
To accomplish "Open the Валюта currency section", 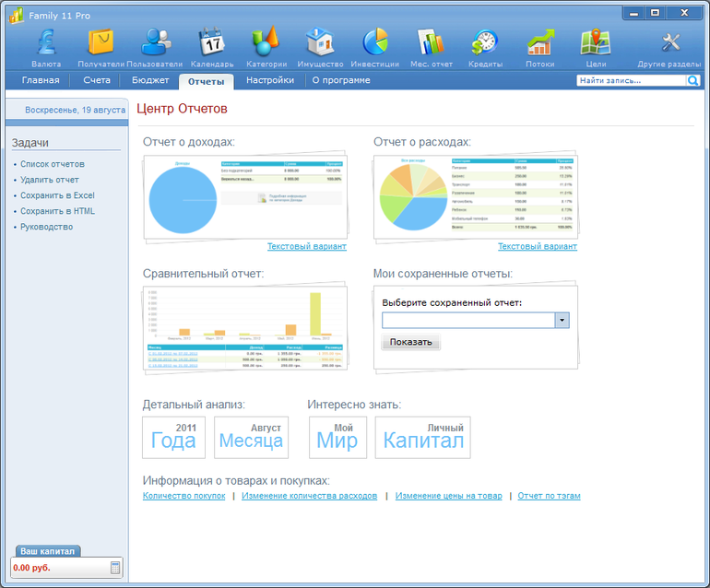I will pos(46,43).
